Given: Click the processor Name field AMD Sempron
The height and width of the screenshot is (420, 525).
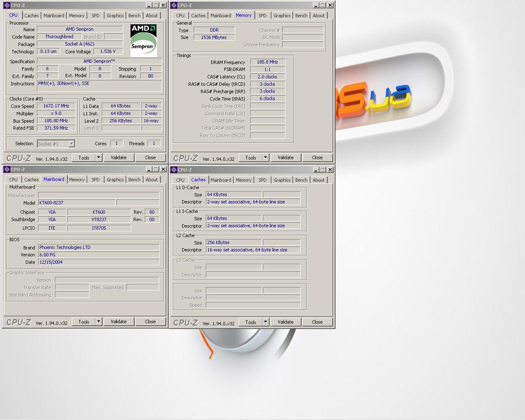Looking at the screenshot, I should tap(80, 29).
